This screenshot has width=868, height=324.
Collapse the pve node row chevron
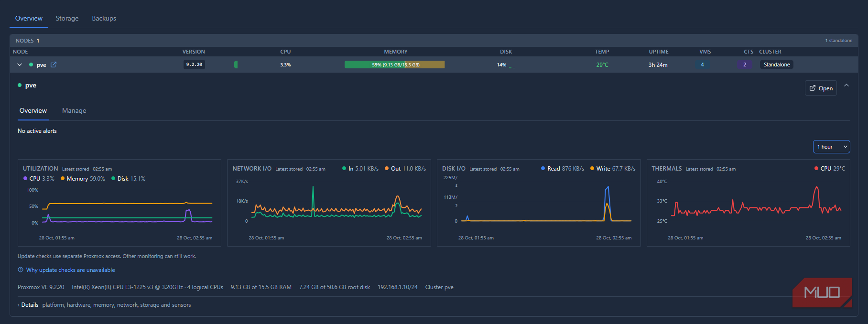tap(20, 65)
